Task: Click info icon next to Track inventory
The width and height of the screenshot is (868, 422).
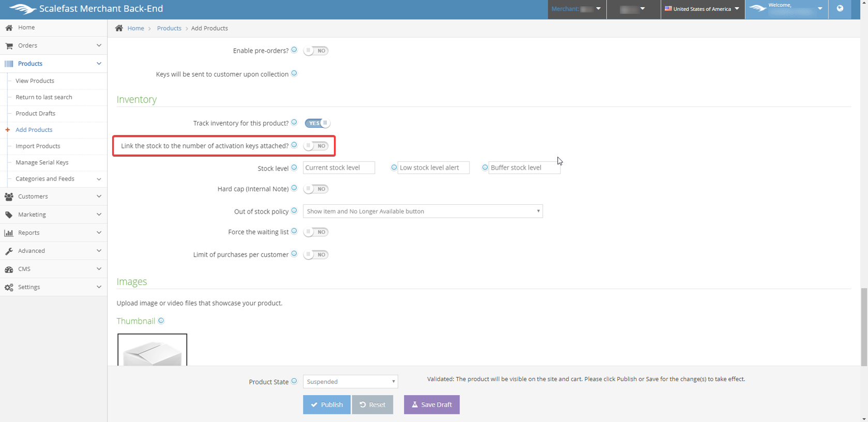Action: (294, 123)
